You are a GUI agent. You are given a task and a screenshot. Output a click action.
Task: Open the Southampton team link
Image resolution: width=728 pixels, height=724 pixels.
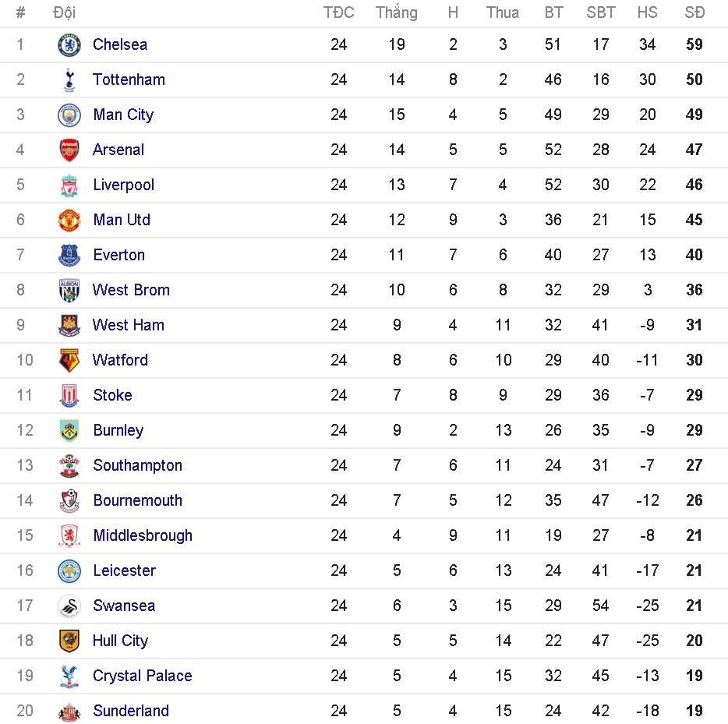137,465
